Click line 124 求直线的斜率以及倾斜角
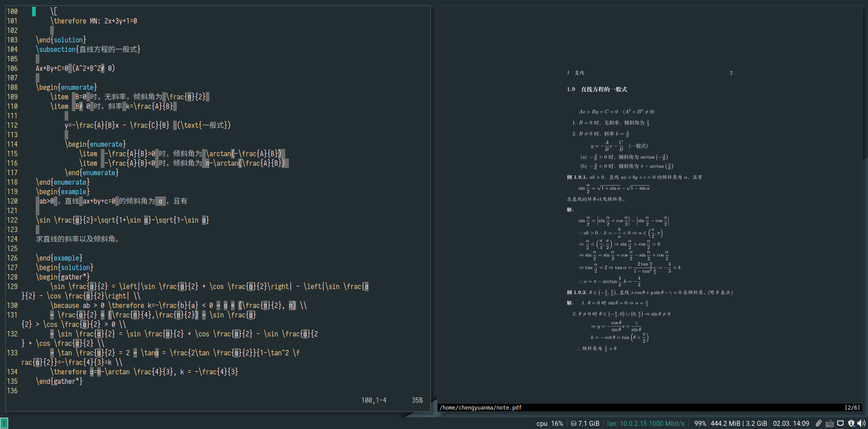 (78, 239)
